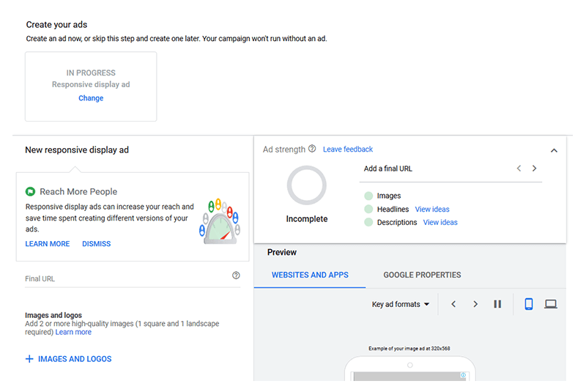Select the Google Properties tab
Viewport: 586px width, 392px height.
point(422,275)
